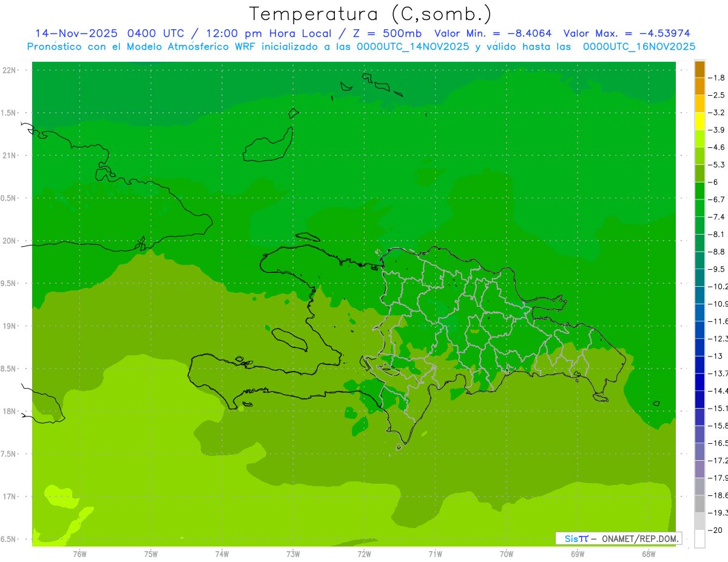Click the '-4.6' colorbar label
Viewport: 728px width, 562px height.
pyautogui.click(x=717, y=147)
